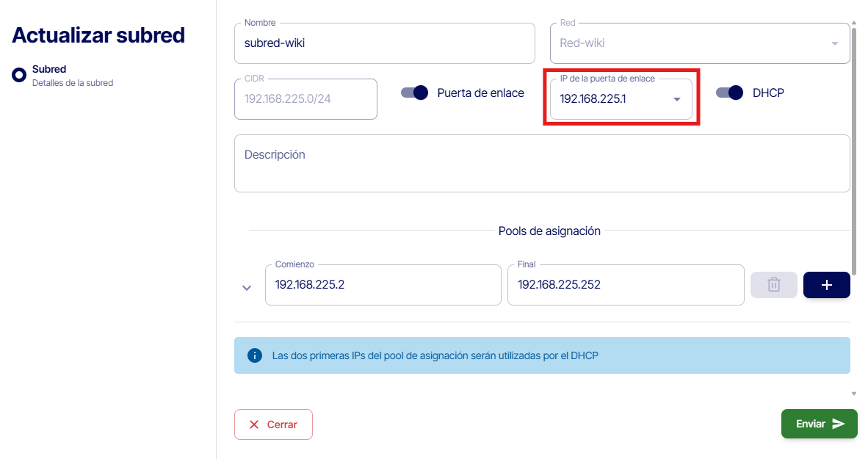The height and width of the screenshot is (459, 868).
Task: Click the Final IP field
Action: [x=625, y=285]
